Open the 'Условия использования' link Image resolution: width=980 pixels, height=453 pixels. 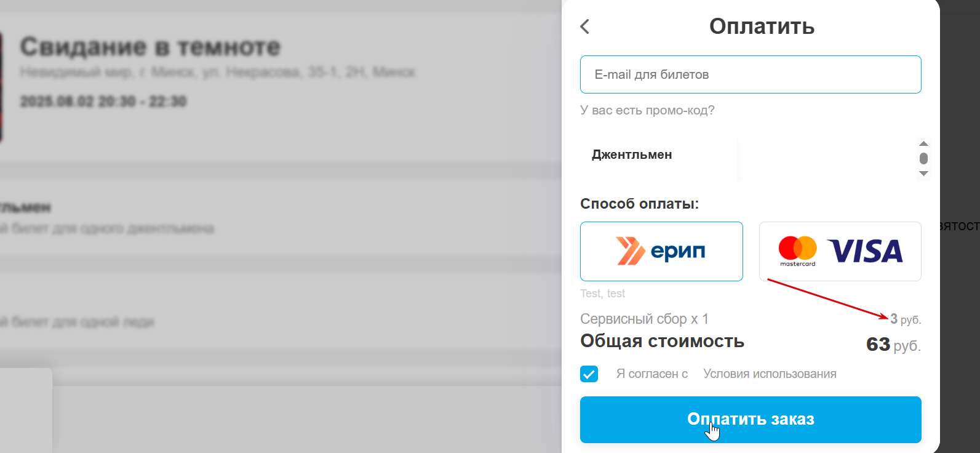770,374
